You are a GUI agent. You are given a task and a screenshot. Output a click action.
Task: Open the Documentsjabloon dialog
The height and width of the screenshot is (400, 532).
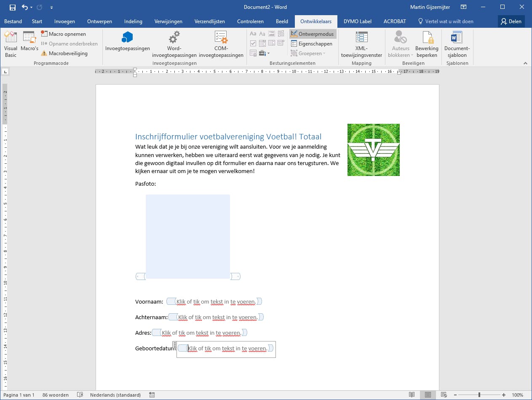457,44
